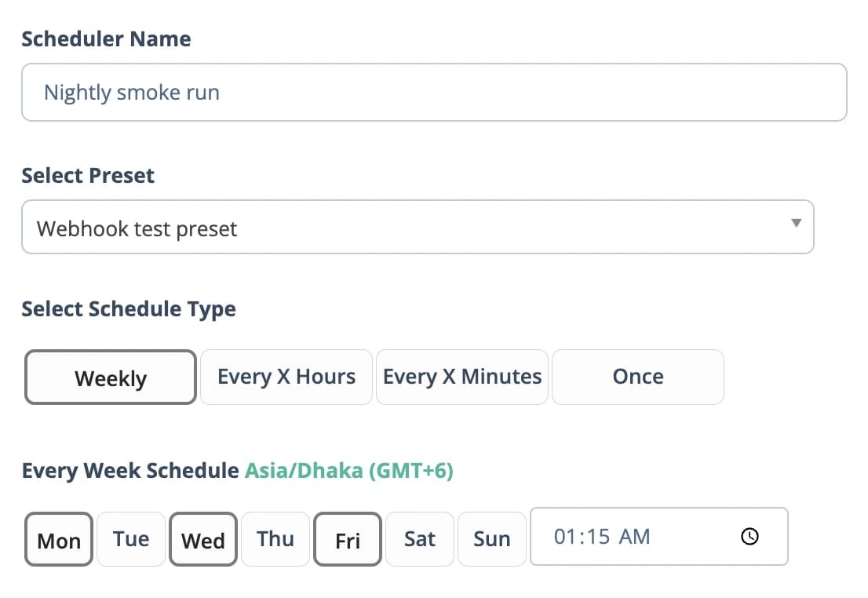This screenshot has width=868, height=598.
Task: Click the AM period in time field
Action: point(634,537)
